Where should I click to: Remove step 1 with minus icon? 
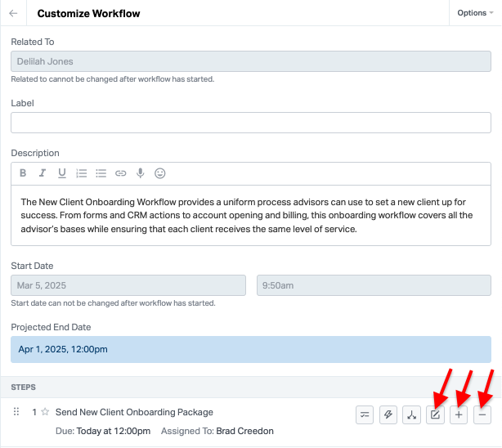[x=482, y=415]
